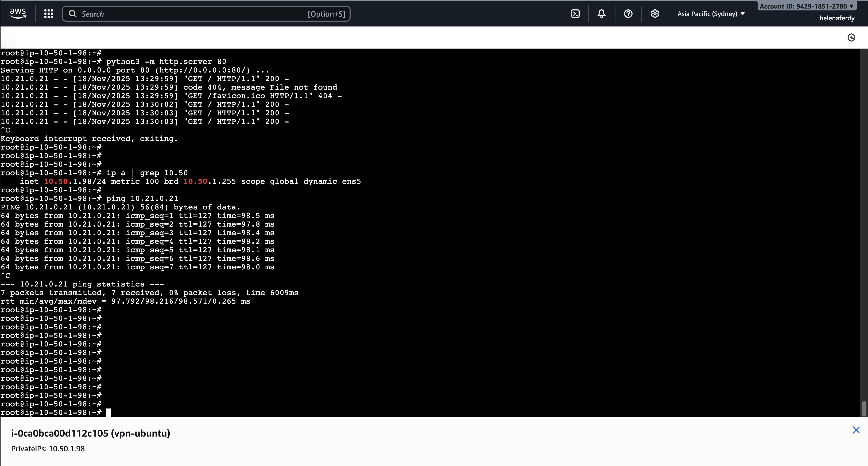This screenshot has height=466, width=868.
Task: Click the helenaferdy username
Action: click(x=837, y=18)
